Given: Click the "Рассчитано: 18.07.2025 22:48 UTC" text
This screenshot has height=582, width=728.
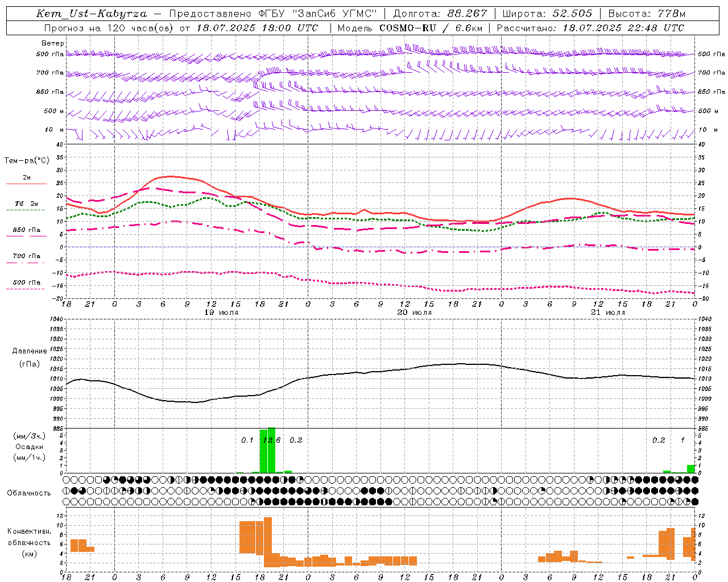Looking at the screenshot, I should 590,28.
